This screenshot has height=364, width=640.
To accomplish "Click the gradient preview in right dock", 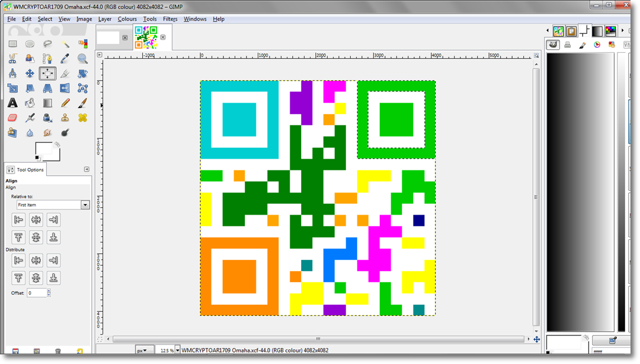I will (x=580, y=192).
